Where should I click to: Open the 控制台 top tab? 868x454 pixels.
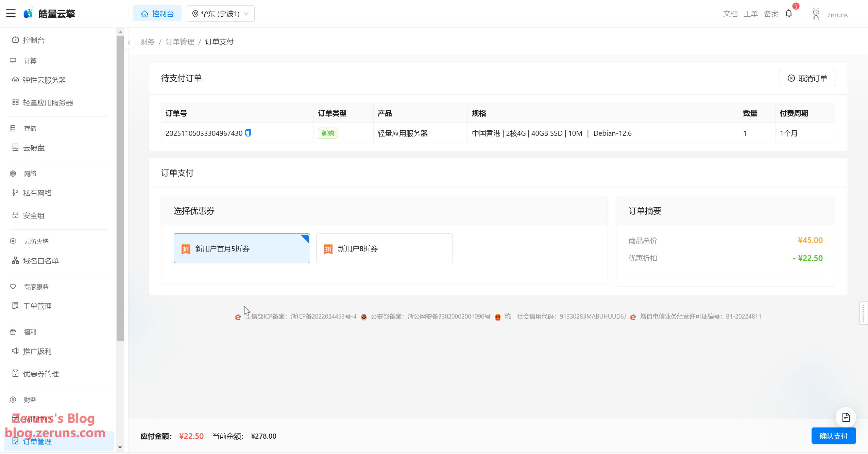point(157,14)
